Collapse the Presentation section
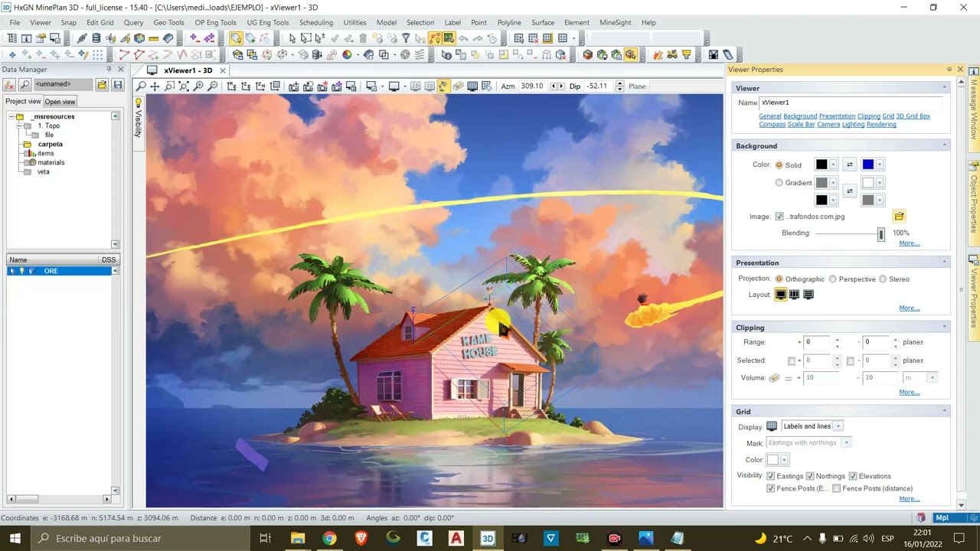The width and height of the screenshot is (980, 551). 944,262
